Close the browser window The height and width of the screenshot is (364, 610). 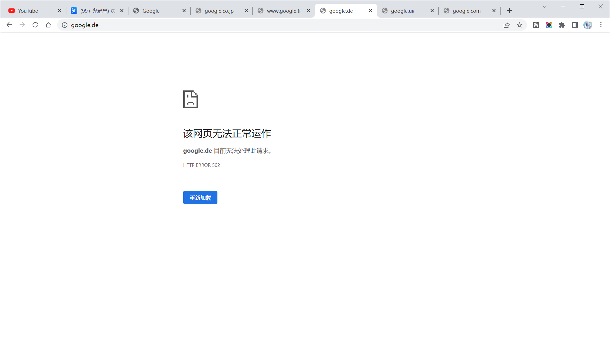tap(601, 6)
